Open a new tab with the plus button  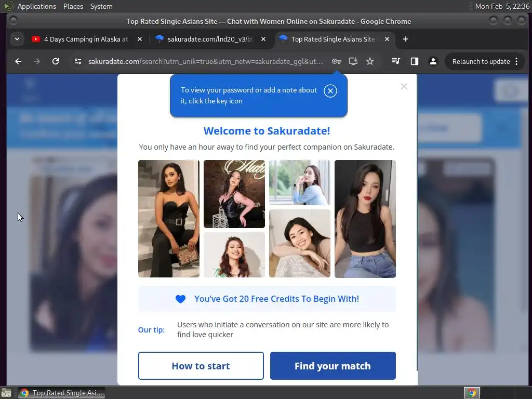(x=405, y=39)
